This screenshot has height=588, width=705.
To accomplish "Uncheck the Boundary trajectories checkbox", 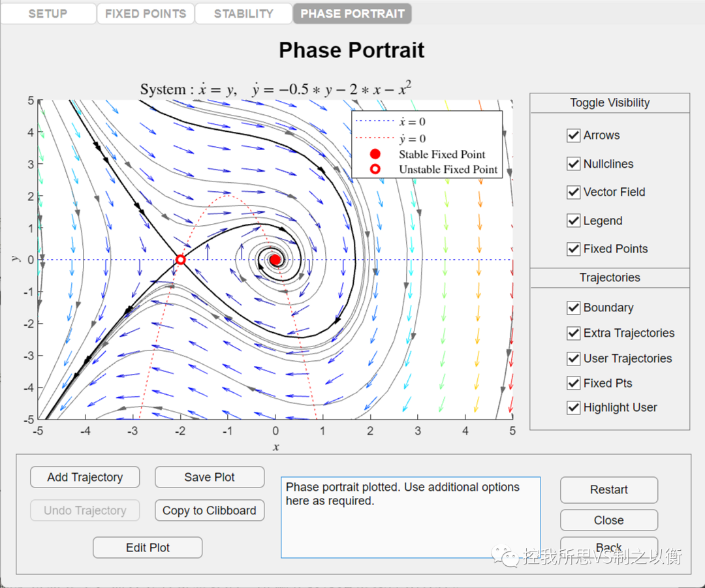I will [573, 307].
